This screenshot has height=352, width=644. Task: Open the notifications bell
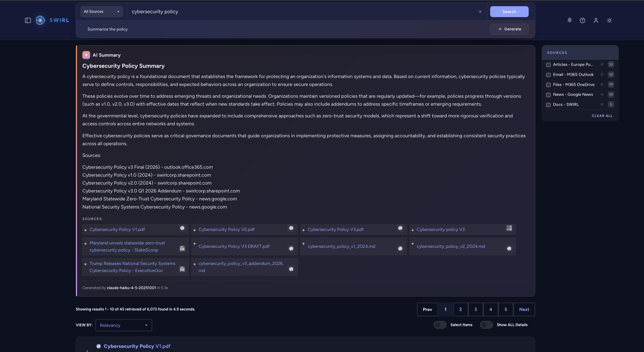570,20
